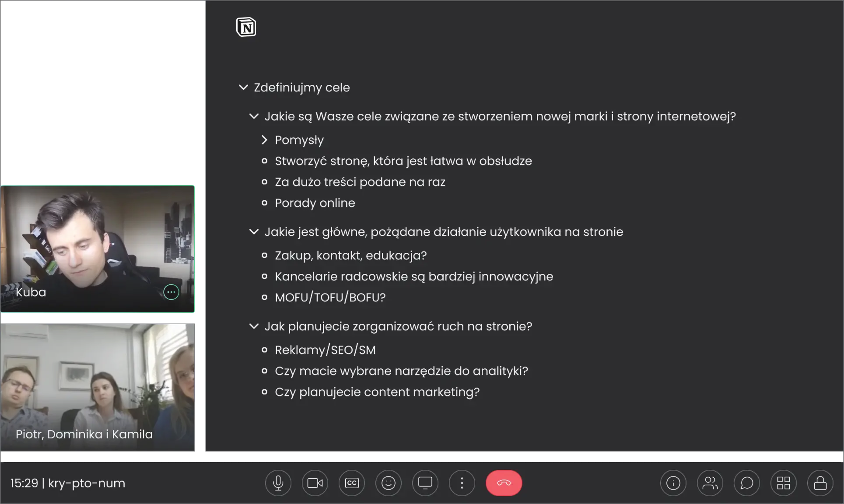This screenshot has height=504, width=844.
Task: Open the emoji reactions picker
Action: (388, 483)
